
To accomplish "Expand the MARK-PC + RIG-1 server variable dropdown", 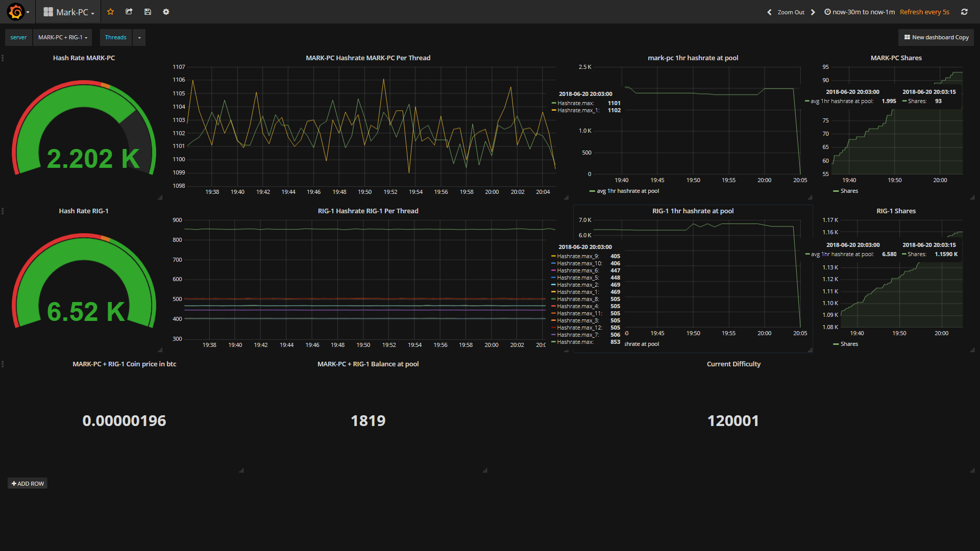I will click(63, 37).
